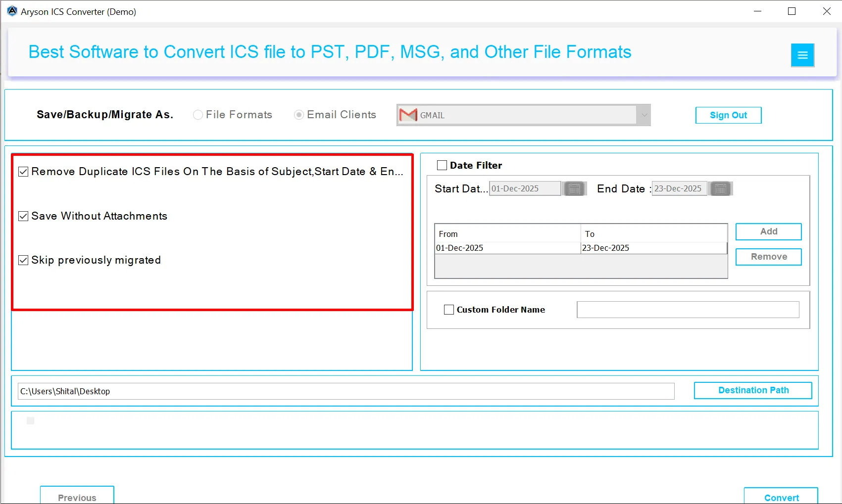Screen dimensions: 842x504
Task: Click the Custom Folder Name text field
Action: click(x=688, y=310)
